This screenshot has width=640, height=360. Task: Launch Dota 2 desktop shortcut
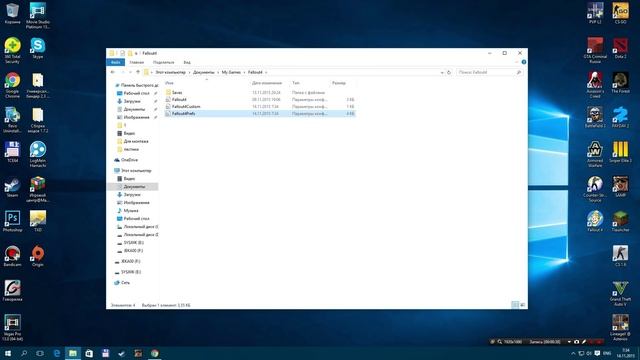point(620,48)
